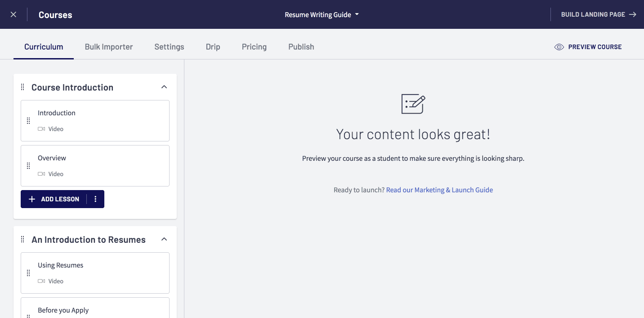The image size is (644, 318).
Task: Open the Bulk Importer tab
Action: click(x=109, y=47)
